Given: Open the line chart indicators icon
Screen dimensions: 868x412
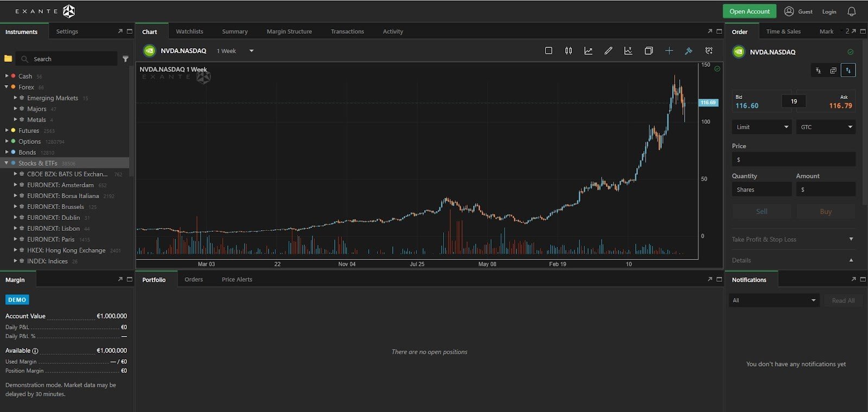Looking at the screenshot, I should 588,50.
